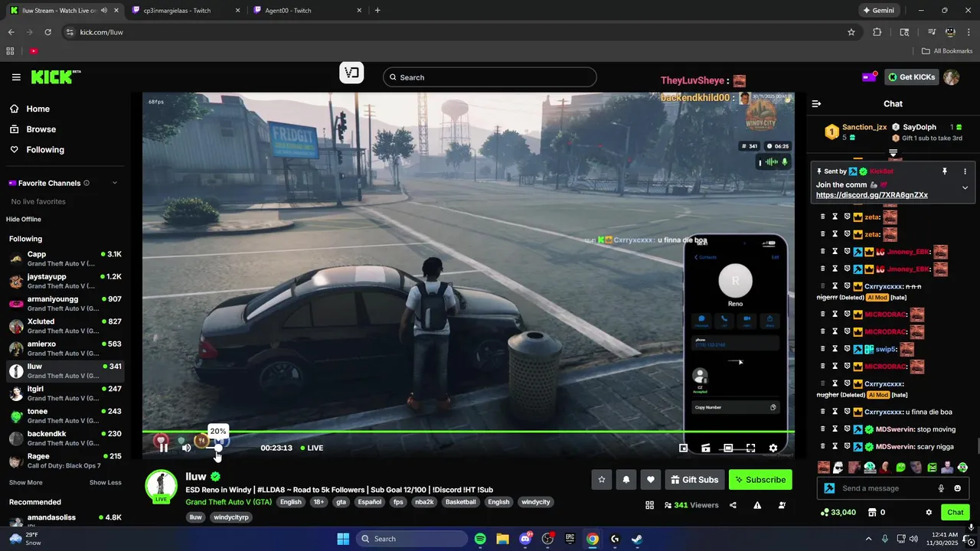Open Following in sidebar
The height and width of the screenshot is (551, 980).
tap(38, 150)
